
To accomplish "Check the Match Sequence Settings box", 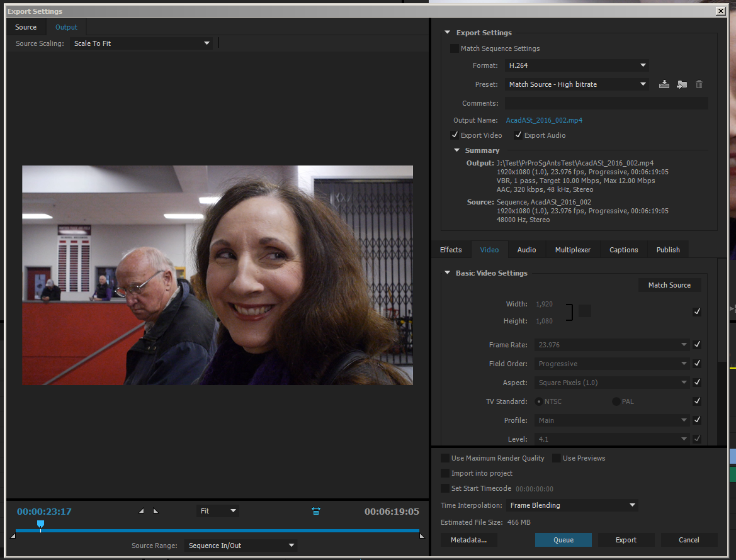I will pyautogui.click(x=455, y=48).
